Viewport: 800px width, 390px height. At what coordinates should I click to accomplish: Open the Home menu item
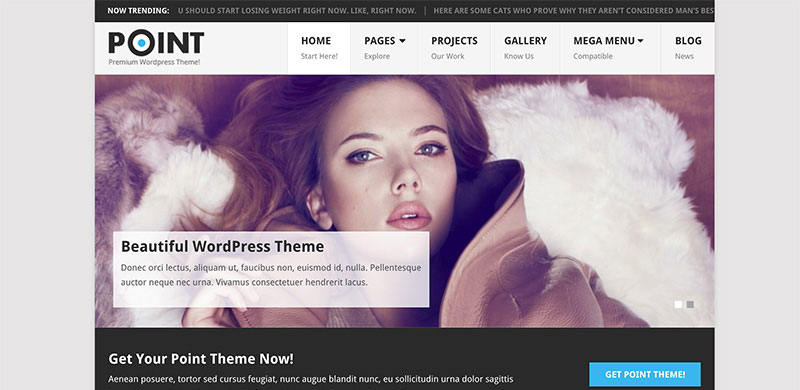[x=319, y=48]
